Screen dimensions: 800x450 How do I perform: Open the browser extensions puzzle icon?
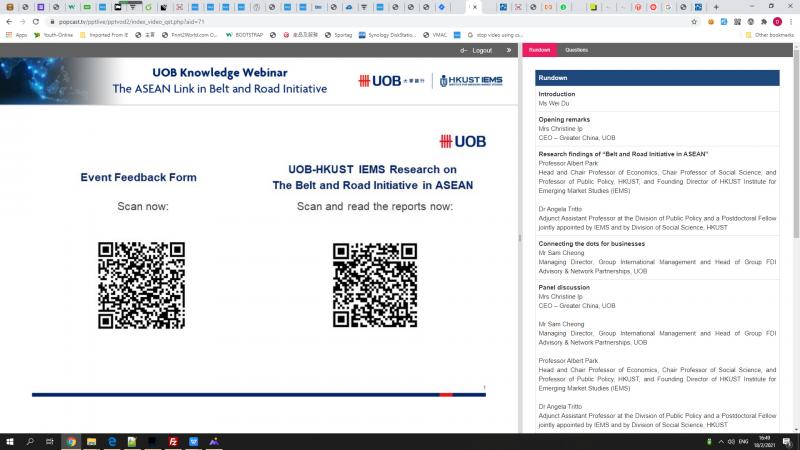764,22
